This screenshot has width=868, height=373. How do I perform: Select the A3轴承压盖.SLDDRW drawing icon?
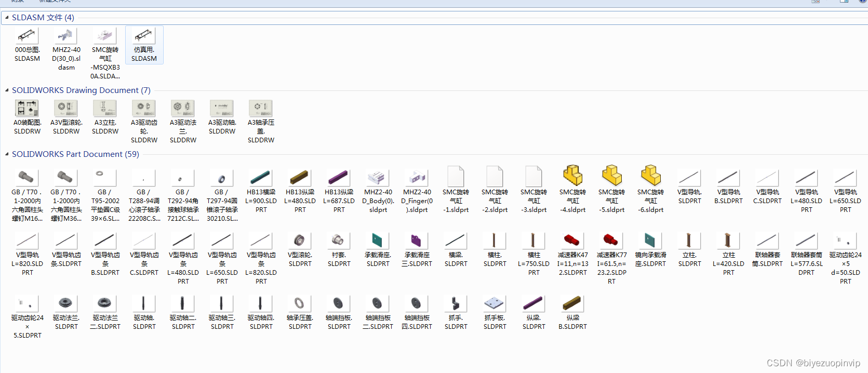point(261,108)
